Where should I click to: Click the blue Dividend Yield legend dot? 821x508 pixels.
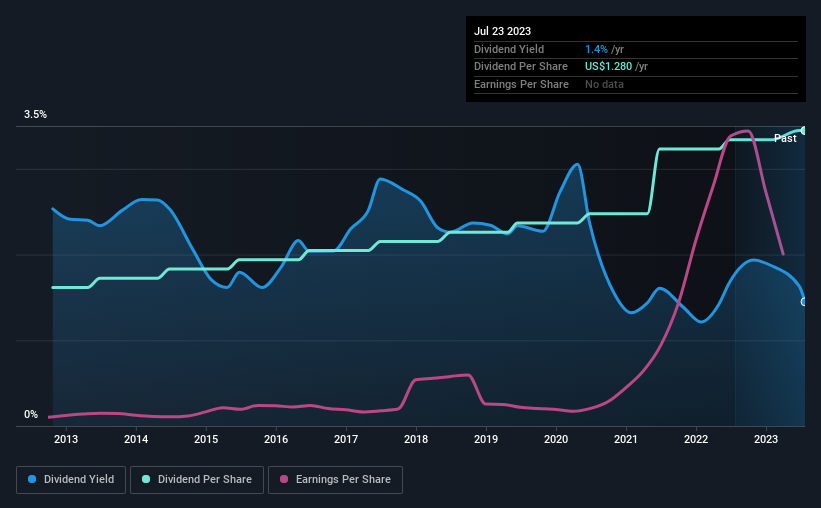pos(32,479)
